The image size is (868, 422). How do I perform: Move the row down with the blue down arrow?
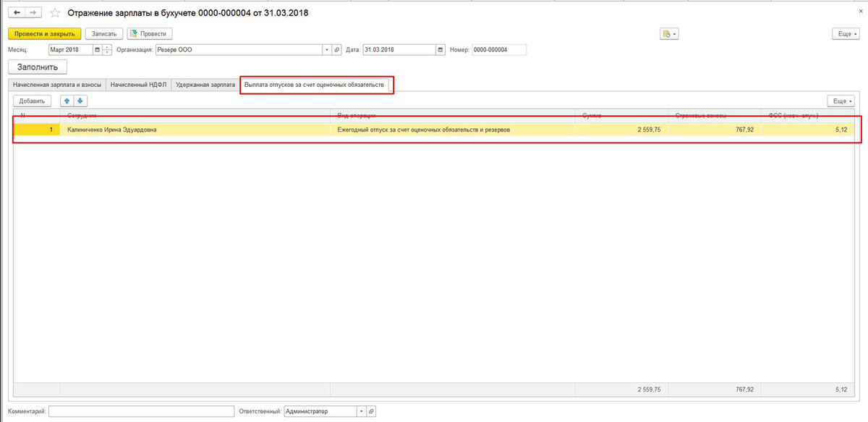pyautogui.click(x=80, y=101)
